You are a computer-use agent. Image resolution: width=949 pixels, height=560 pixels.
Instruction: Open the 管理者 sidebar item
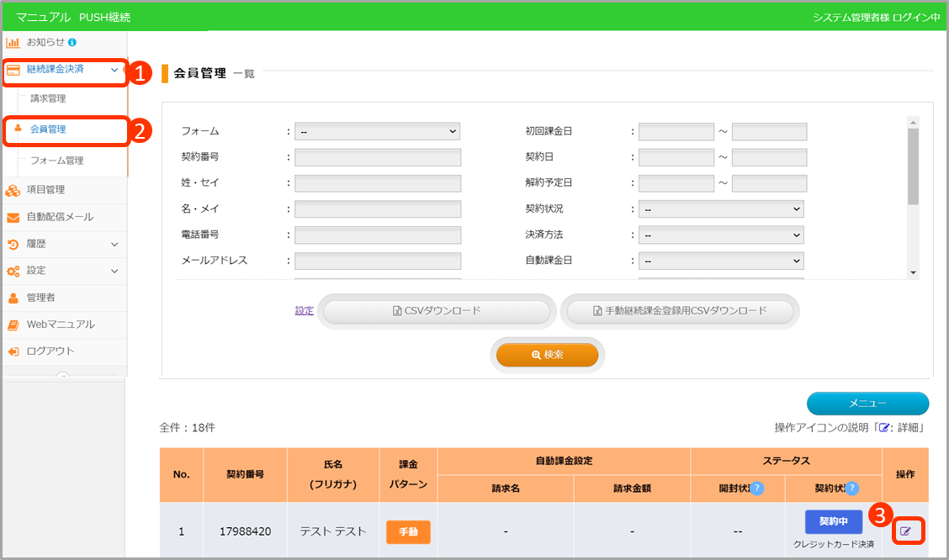[40, 298]
